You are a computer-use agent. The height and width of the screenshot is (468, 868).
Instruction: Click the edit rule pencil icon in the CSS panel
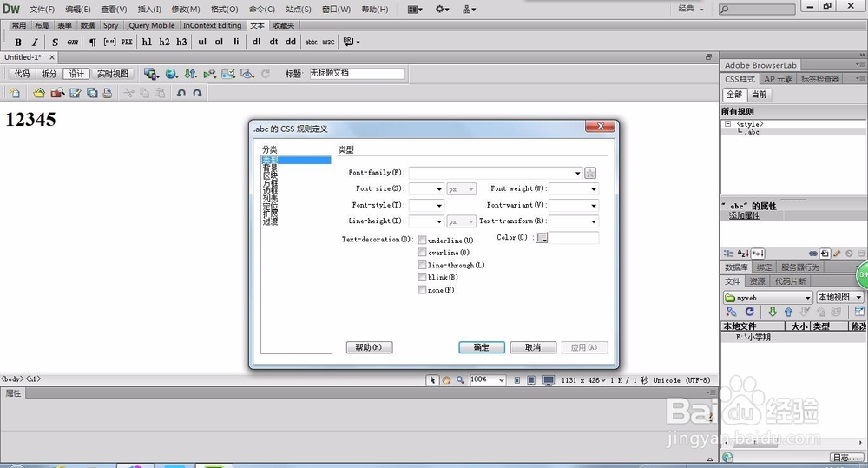click(837, 254)
